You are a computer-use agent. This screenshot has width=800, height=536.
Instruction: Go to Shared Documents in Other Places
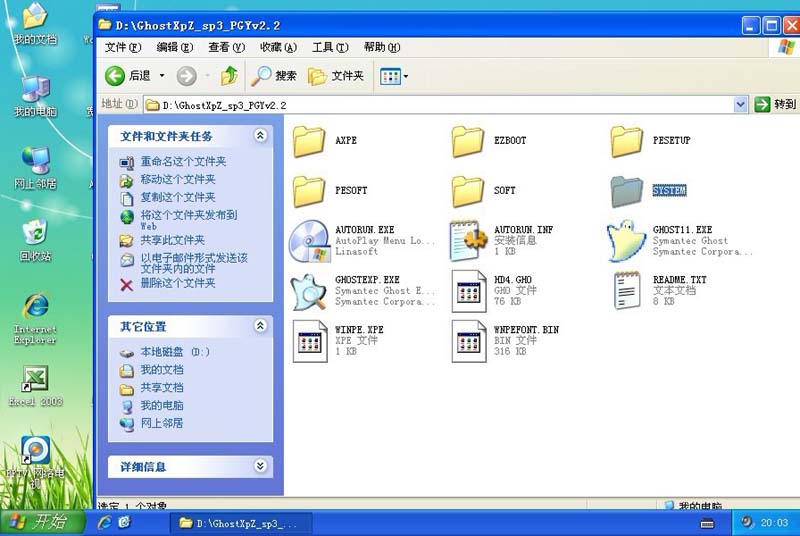click(162, 388)
